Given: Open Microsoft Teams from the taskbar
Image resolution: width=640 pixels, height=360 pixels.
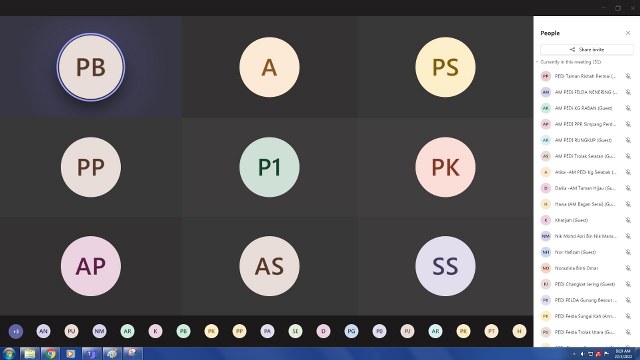Looking at the screenshot, I should point(91,353).
